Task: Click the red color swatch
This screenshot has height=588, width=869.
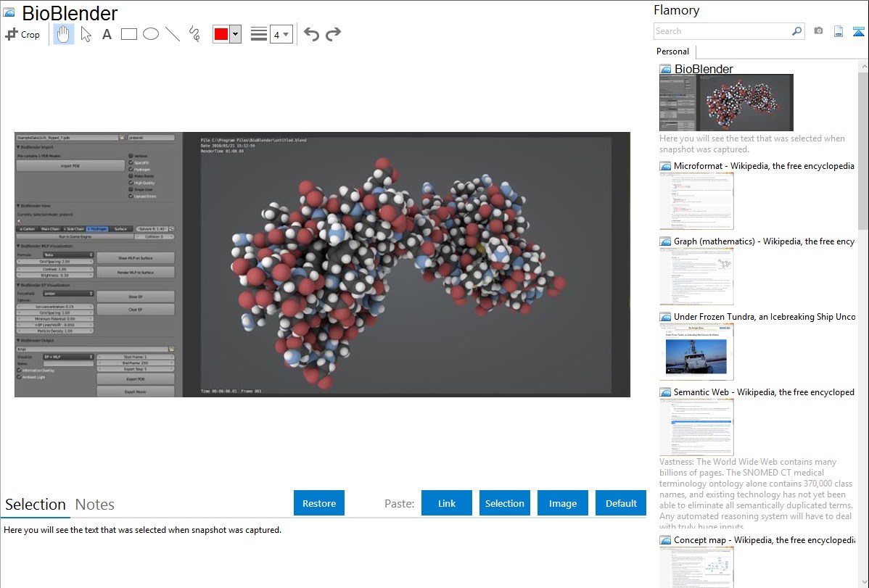Action: tap(221, 34)
